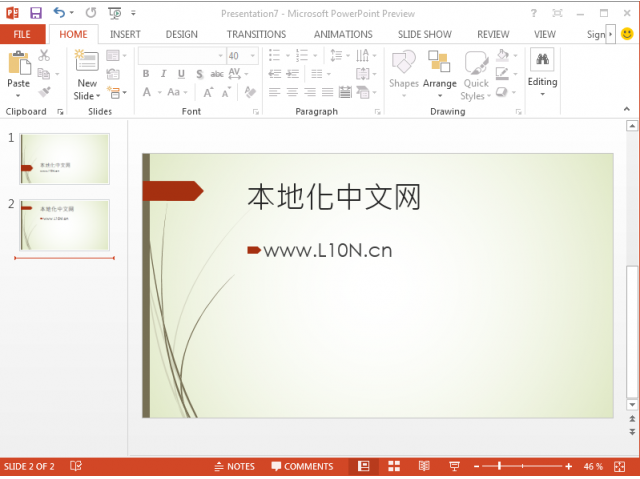
Task: Switch to Reading View in status bar
Action: click(424, 466)
